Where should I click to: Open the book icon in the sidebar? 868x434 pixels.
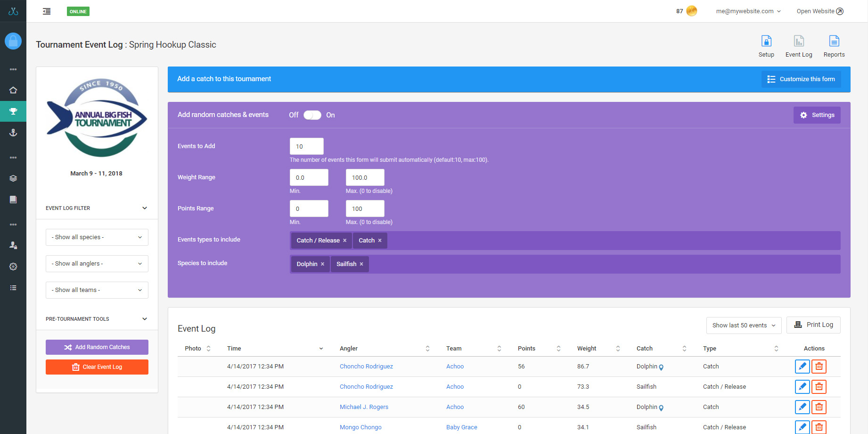(x=13, y=200)
